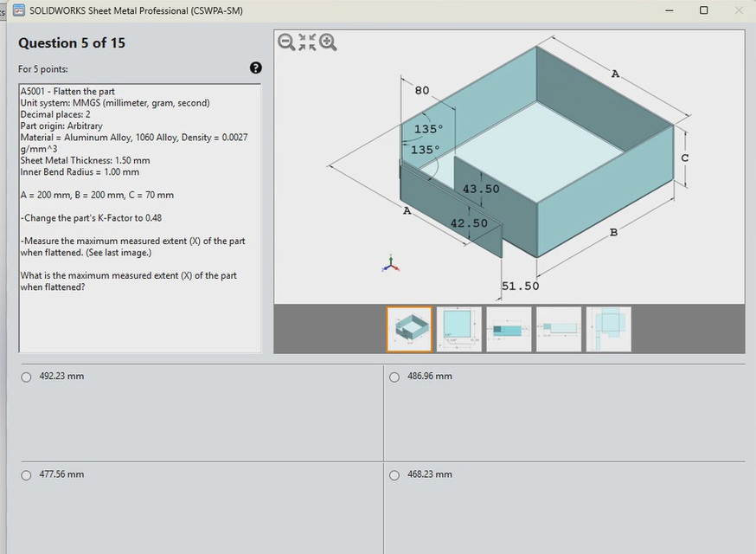Select the Zoom to Fit icon
Viewport: 756px width, 554px height.
point(305,42)
